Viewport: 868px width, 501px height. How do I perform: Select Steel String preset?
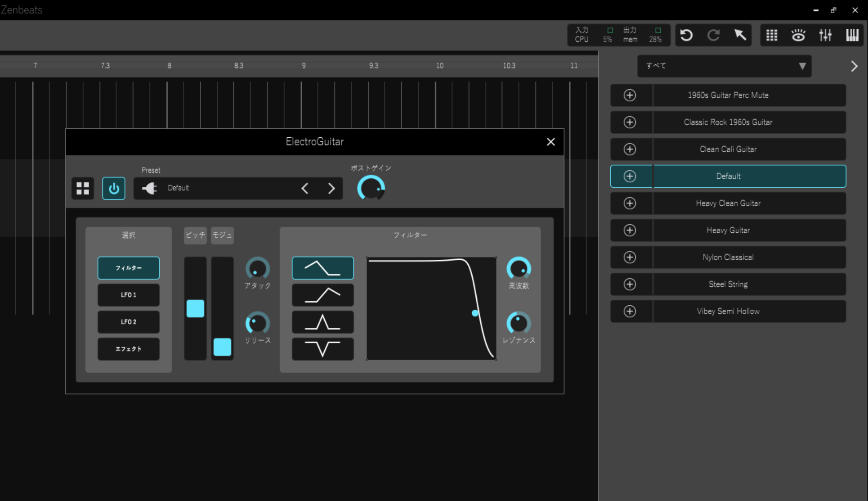point(750,284)
